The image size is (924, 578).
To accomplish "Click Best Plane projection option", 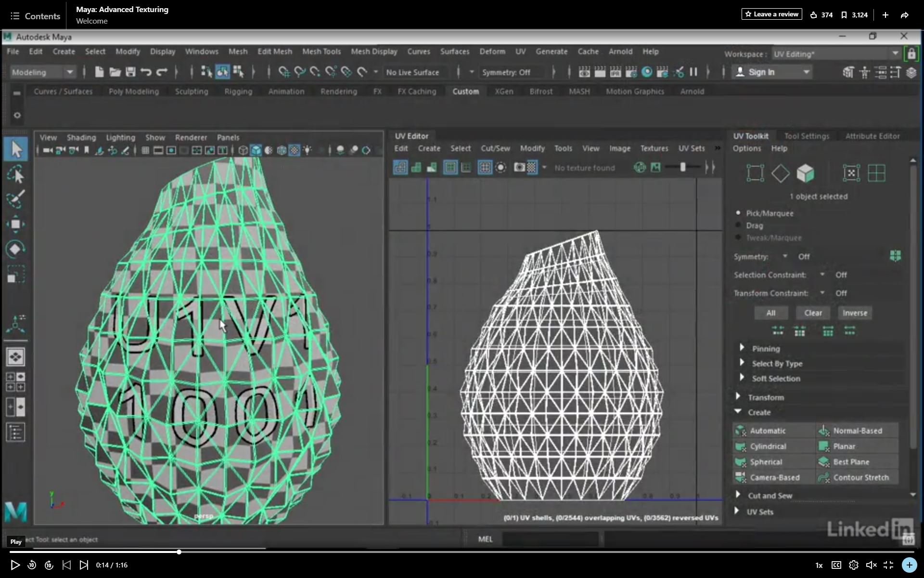I will [857, 462].
